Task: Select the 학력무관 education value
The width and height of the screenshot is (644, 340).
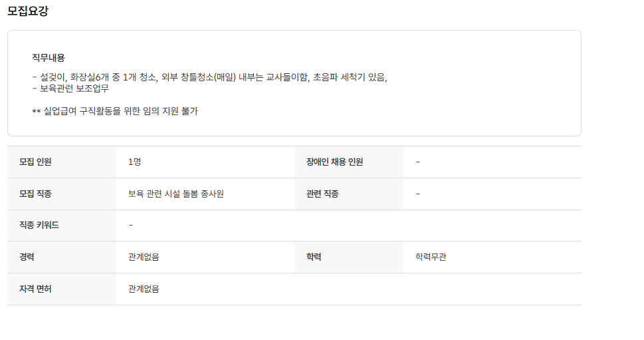Action: coord(431,257)
